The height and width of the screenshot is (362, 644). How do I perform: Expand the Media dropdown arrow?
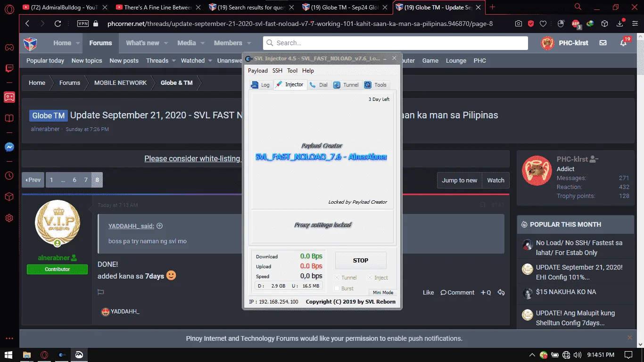(x=203, y=43)
